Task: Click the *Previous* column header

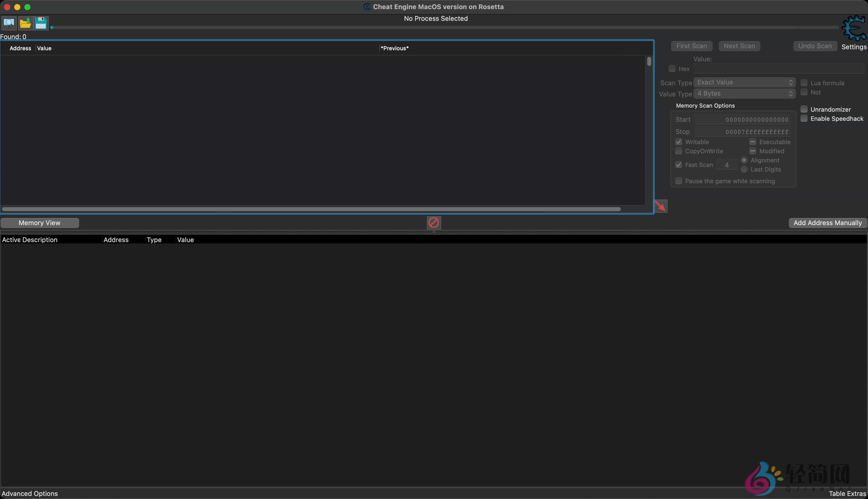Action: pyautogui.click(x=394, y=48)
